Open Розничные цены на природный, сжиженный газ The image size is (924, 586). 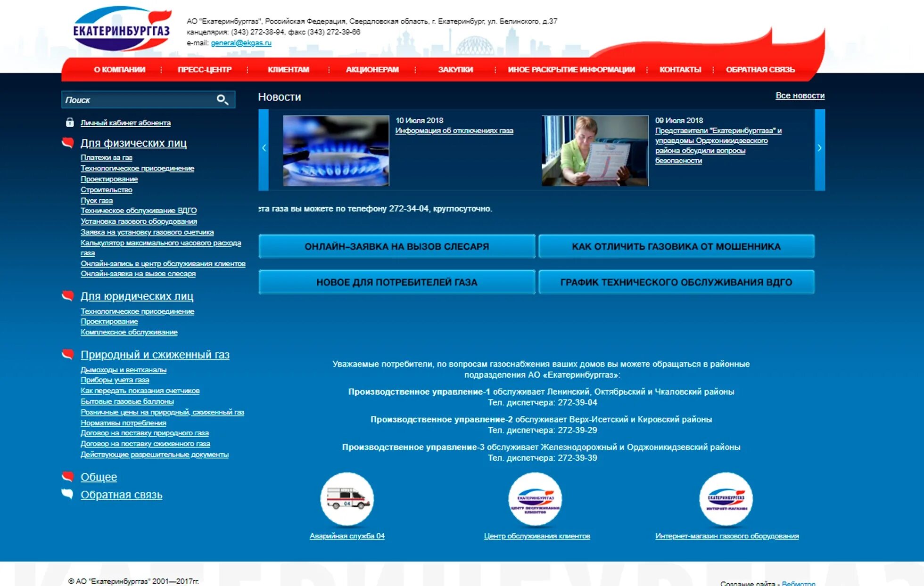click(x=162, y=412)
